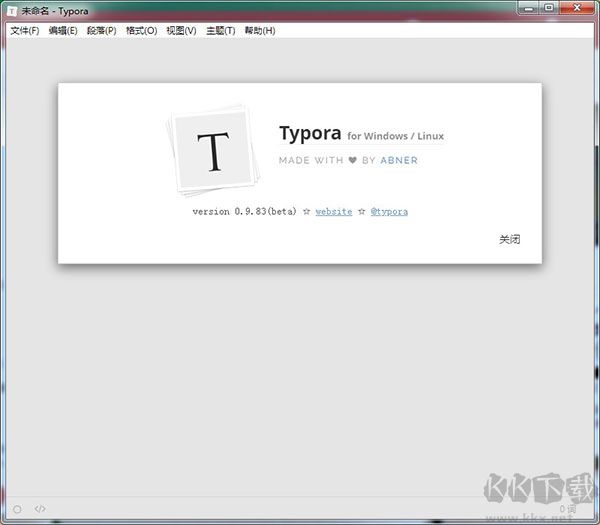Viewport: 600px width, 525px height.
Task: Click the Typora app icon in title bar
Action: 12,11
